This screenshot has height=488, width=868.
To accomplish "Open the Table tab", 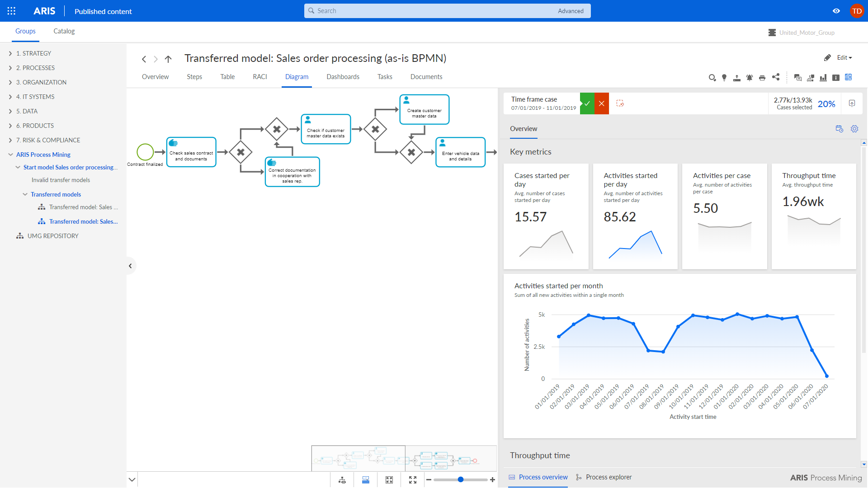I will click(x=227, y=77).
